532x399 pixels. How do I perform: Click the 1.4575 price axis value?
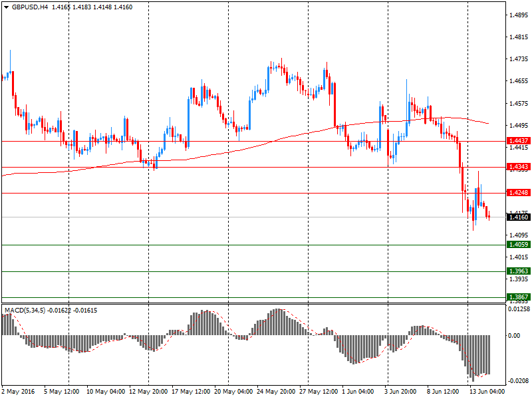519,103
